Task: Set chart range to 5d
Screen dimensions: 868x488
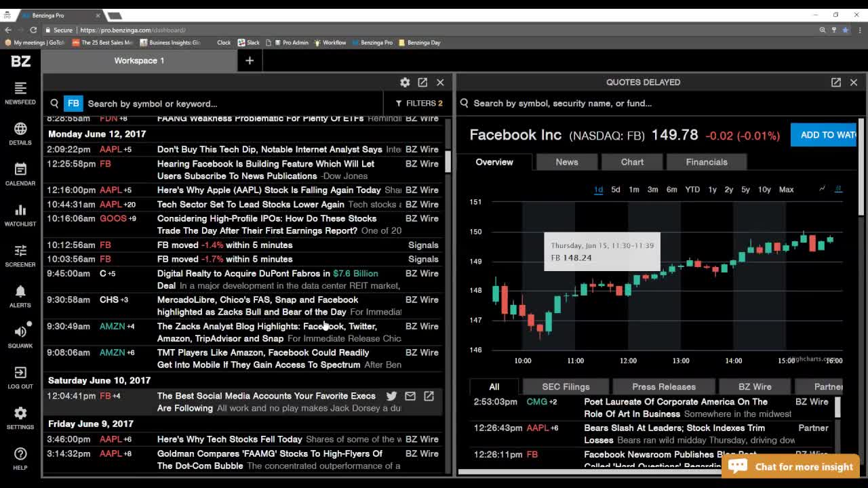Action: tap(616, 189)
